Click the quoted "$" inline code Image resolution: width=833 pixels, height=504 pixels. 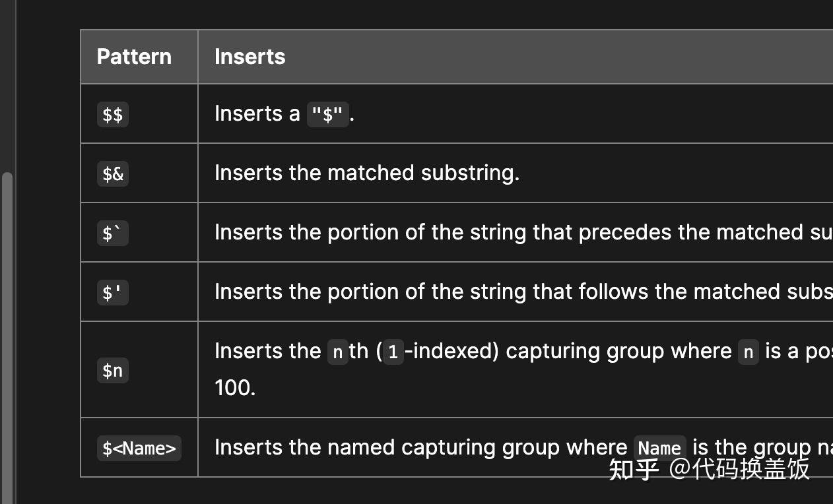tap(327, 115)
